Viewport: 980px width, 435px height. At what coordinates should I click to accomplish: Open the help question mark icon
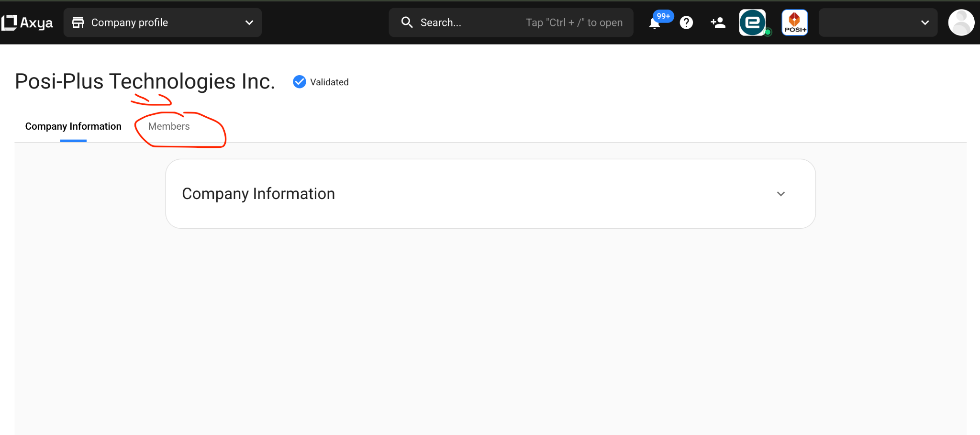pyautogui.click(x=686, y=22)
